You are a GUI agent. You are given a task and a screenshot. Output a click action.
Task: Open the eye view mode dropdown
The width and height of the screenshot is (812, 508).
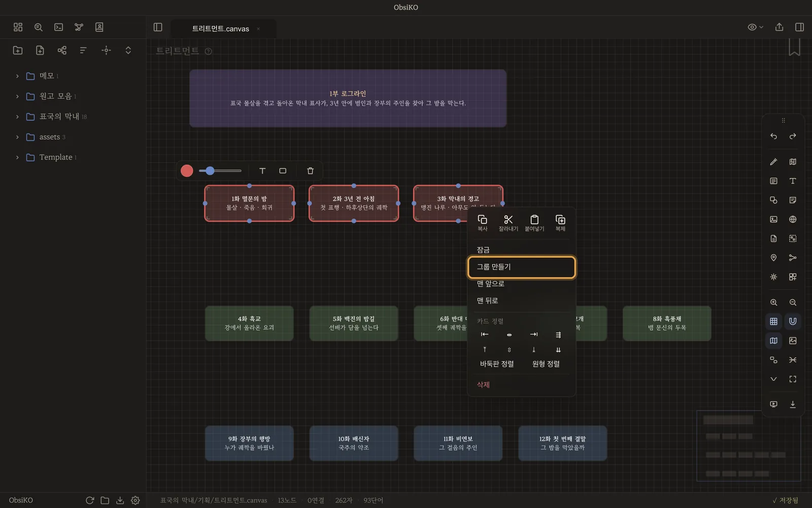click(755, 27)
